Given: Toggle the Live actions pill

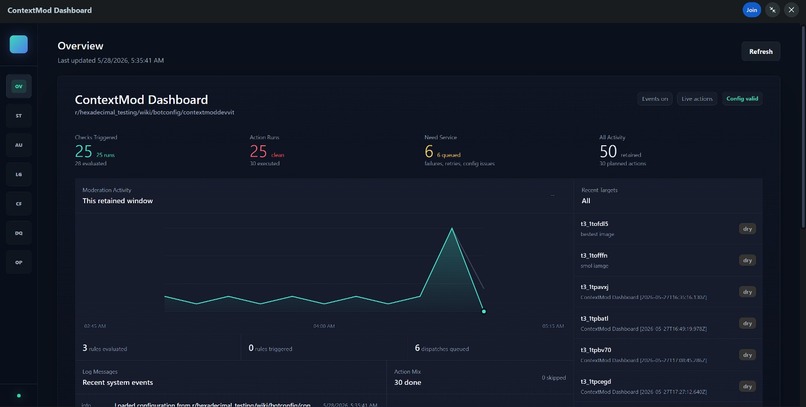Looking at the screenshot, I should (697, 99).
